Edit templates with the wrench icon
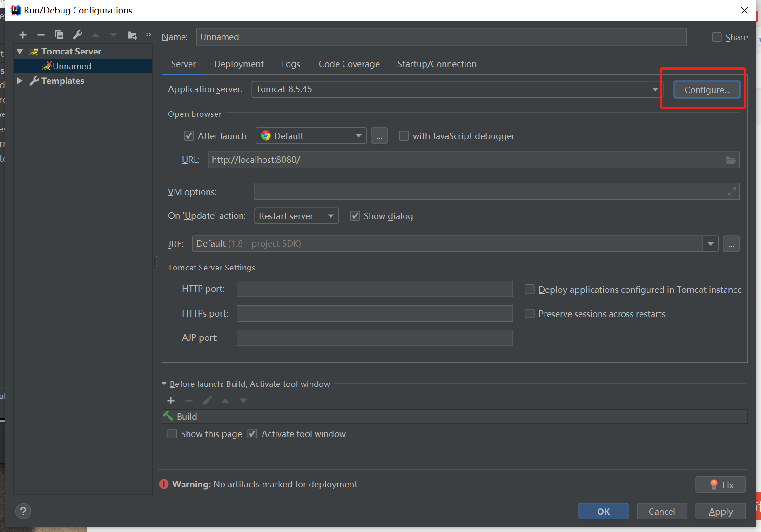This screenshot has width=761, height=532. (x=77, y=35)
